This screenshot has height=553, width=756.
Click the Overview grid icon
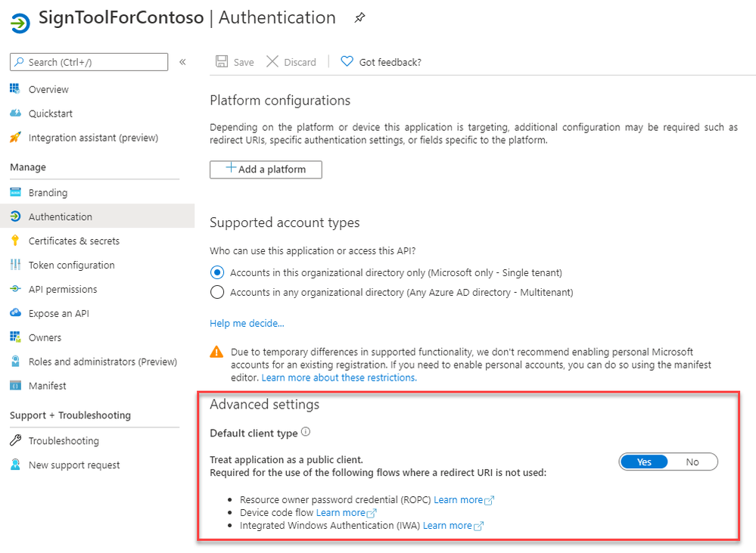tap(15, 89)
